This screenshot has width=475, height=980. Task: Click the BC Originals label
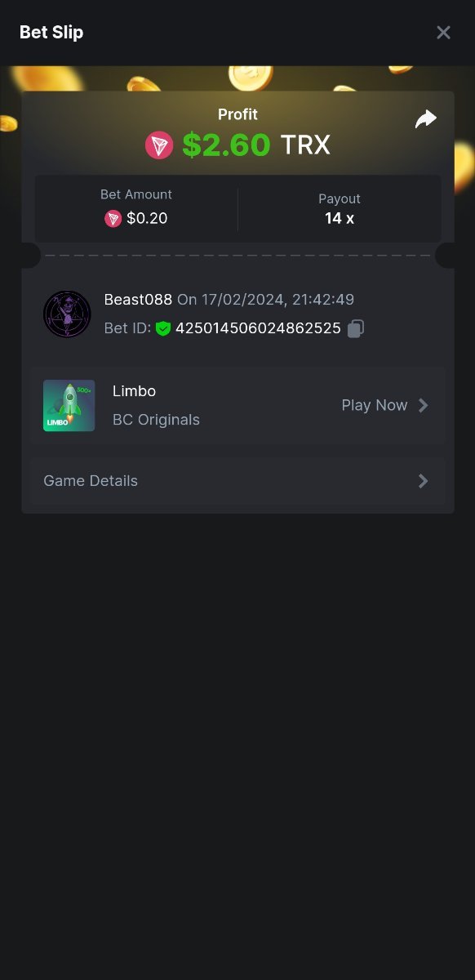pyautogui.click(x=156, y=420)
